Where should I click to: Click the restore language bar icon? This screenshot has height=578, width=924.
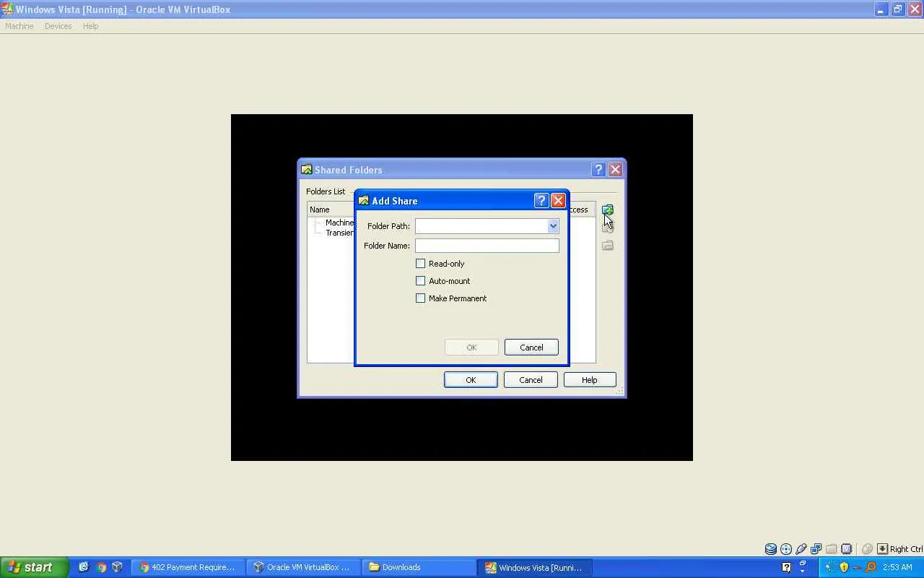[x=802, y=563]
